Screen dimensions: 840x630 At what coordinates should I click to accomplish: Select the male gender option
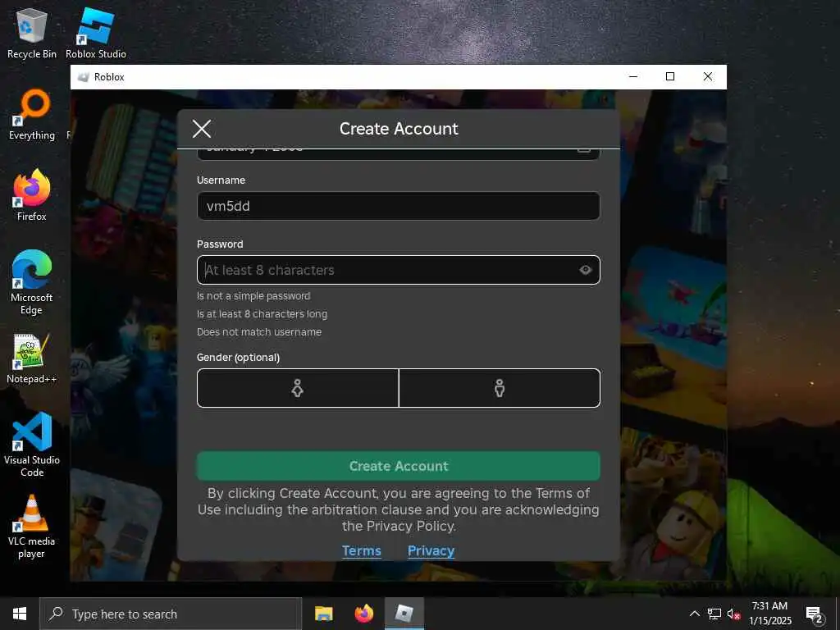[500, 388]
